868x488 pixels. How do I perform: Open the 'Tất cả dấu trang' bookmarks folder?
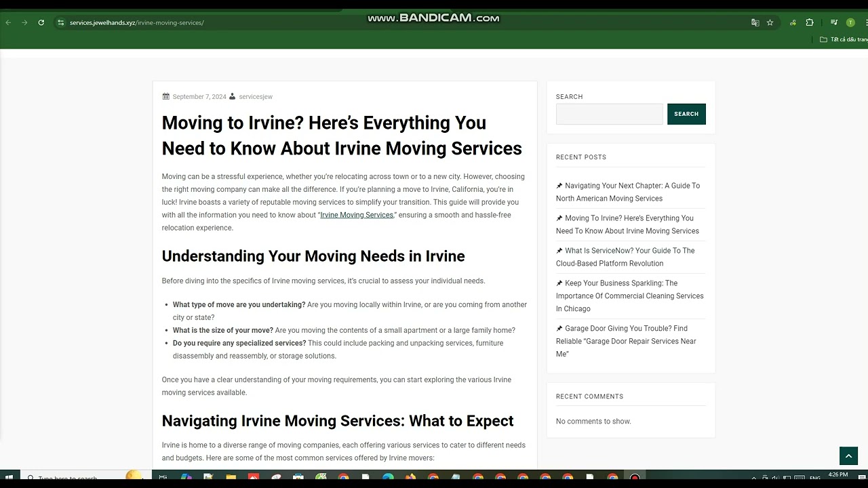(844, 39)
